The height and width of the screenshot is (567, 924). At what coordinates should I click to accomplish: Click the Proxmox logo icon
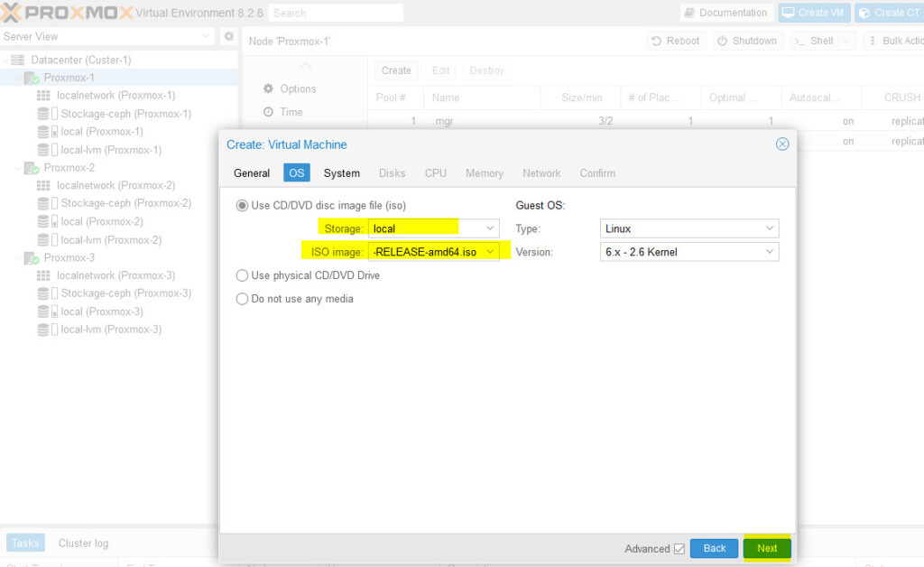tap(11, 13)
